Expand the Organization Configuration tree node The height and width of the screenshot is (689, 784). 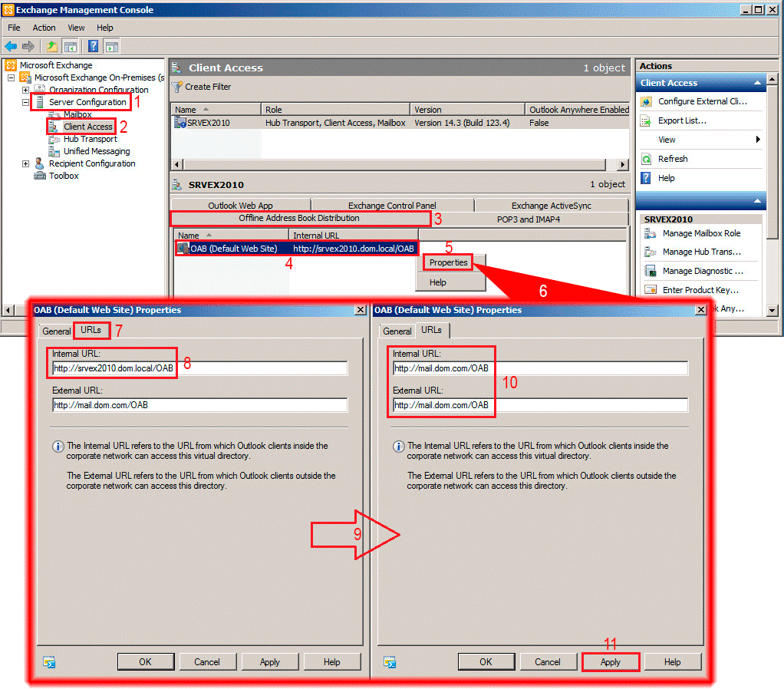coord(25,90)
